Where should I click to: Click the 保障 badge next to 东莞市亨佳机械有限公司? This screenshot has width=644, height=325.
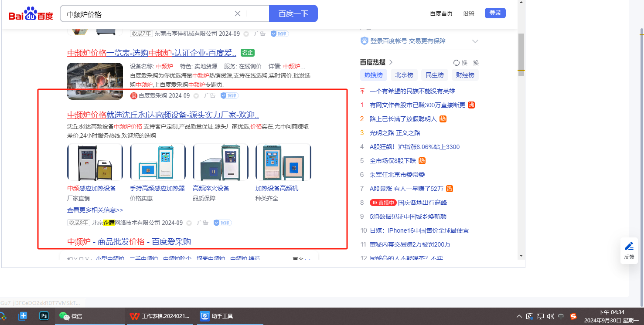[279, 34]
